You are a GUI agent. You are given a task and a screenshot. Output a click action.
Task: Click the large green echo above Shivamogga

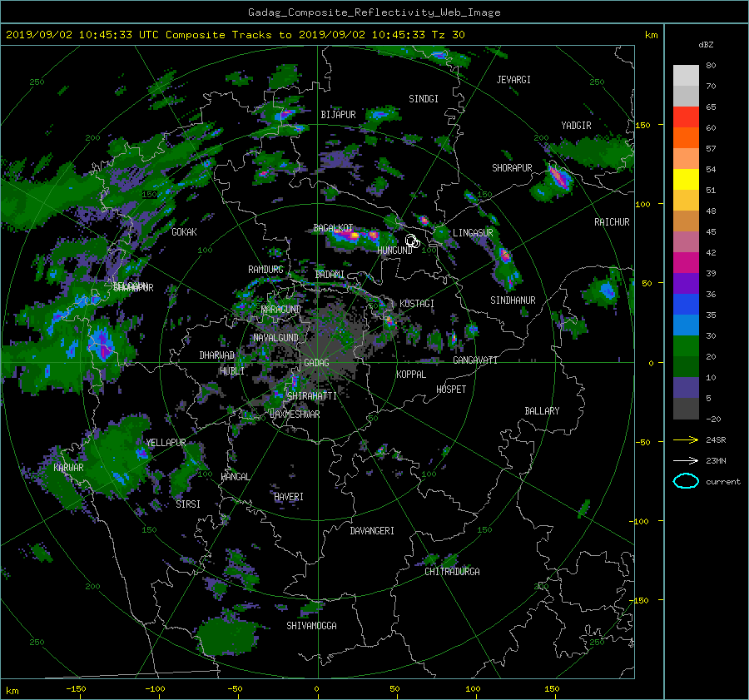pyautogui.click(x=227, y=636)
